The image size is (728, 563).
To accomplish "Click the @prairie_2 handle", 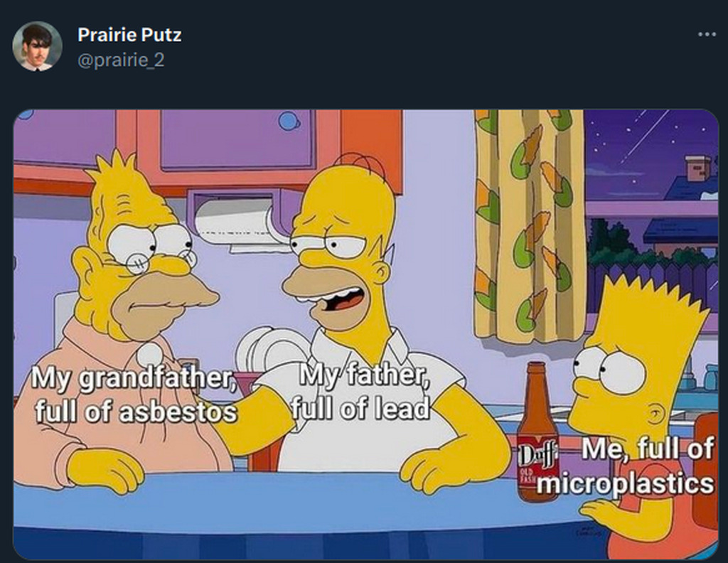I will [121, 60].
